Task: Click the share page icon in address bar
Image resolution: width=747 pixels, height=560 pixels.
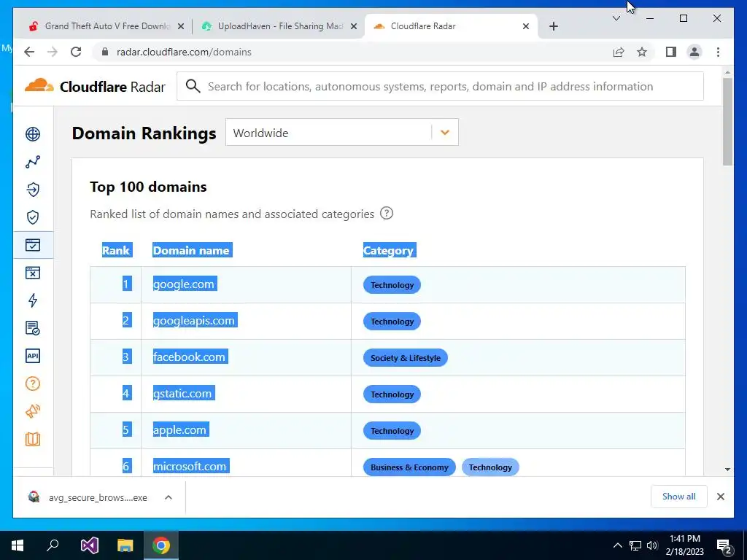Action: pos(619,52)
